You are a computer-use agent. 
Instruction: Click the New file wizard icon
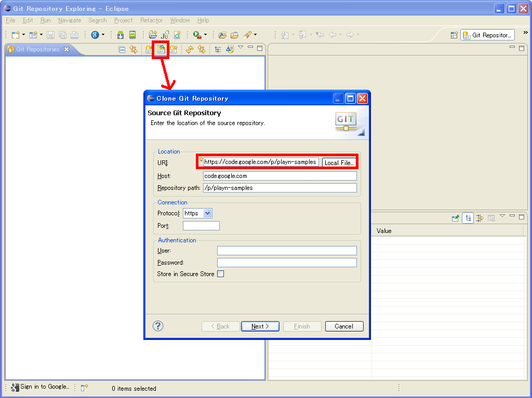point(16,35)
